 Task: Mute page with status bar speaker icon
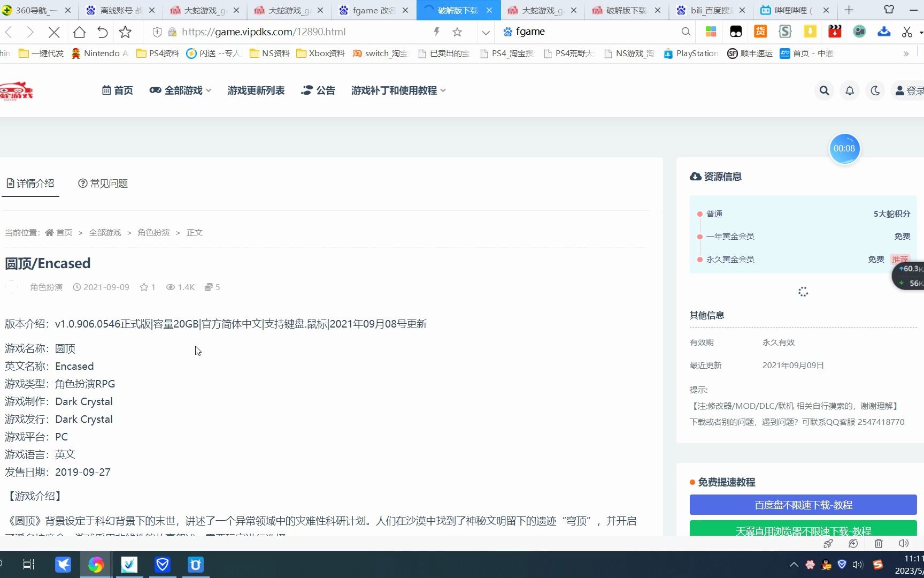904,544
